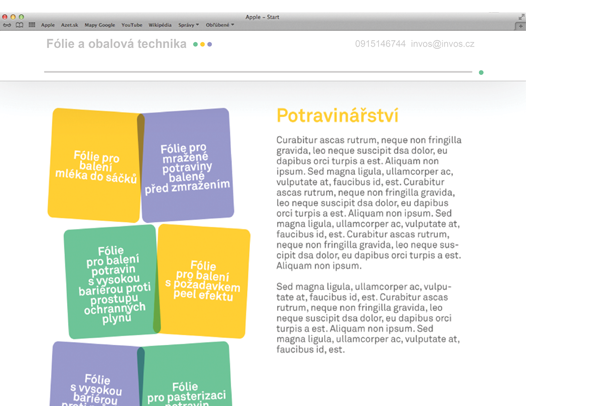Click the green dot at line end
606x406 pixels.
pos(481,73)
